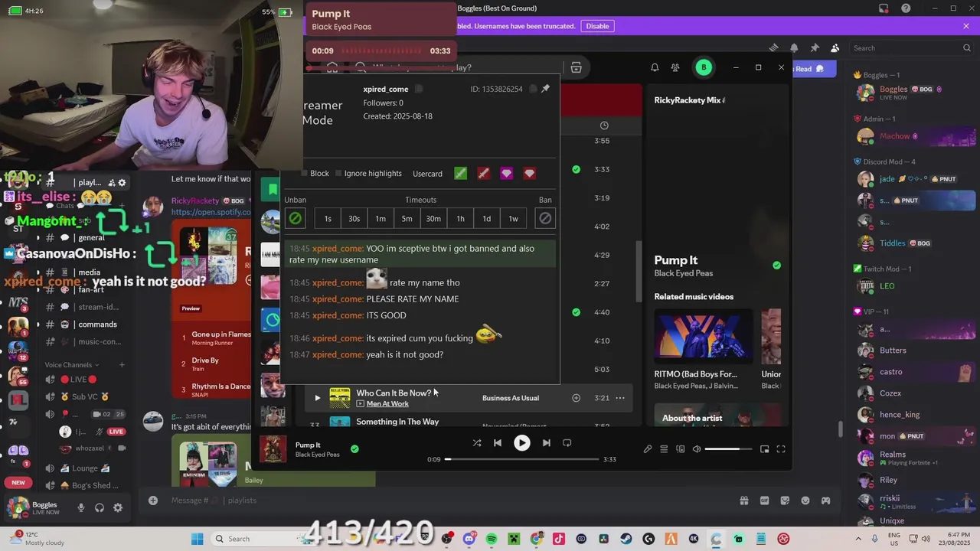Click the magenta gem usercard icon

[506, 174]
